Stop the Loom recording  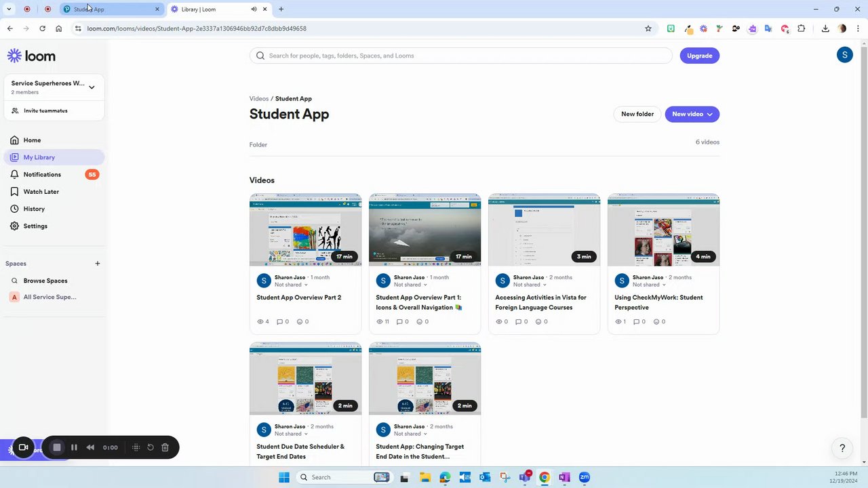[x=57, y=447]
